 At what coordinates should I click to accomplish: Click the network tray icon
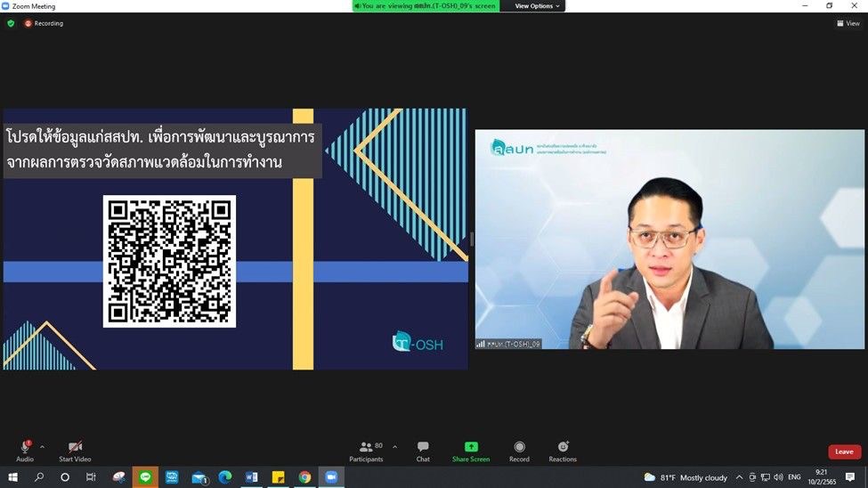point(766,477)
